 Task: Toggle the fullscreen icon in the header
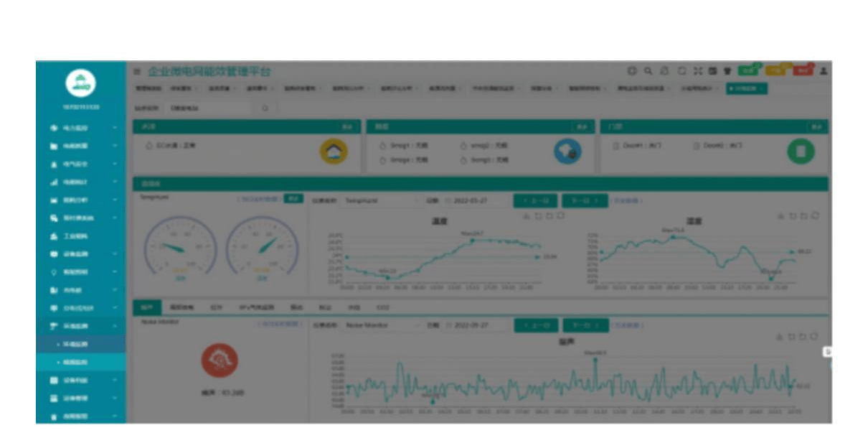pyautogui.click(x=697, y=71)
